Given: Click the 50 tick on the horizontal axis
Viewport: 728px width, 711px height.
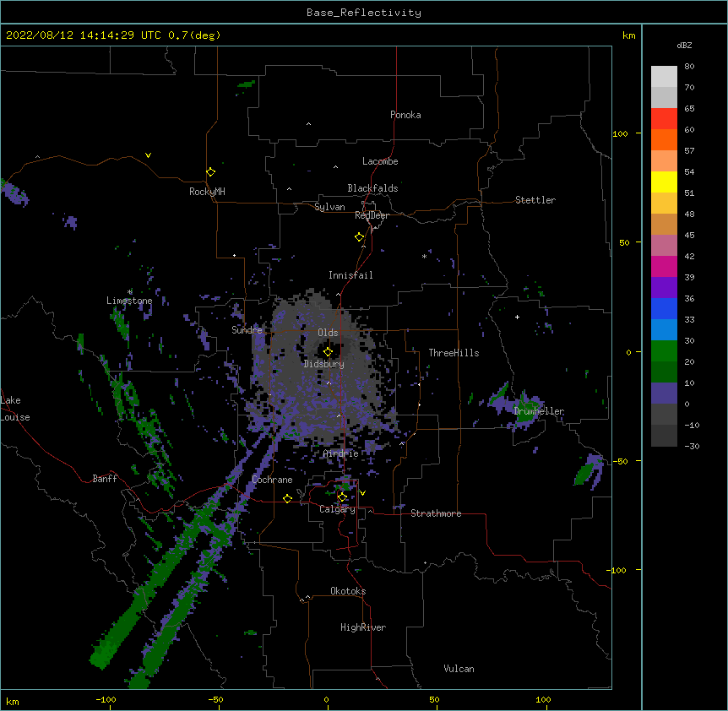Looking at the screenshot, I should (434, 699).
